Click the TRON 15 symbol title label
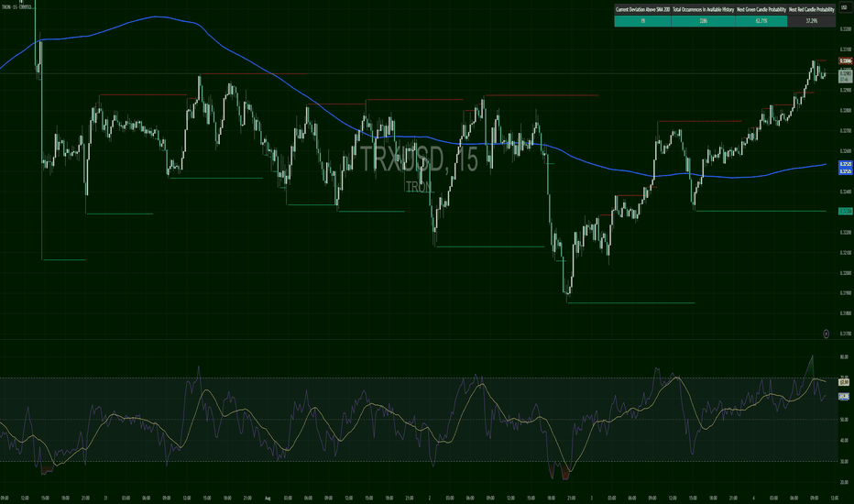Viewport: 854px width, 504px height. point(16,7)
